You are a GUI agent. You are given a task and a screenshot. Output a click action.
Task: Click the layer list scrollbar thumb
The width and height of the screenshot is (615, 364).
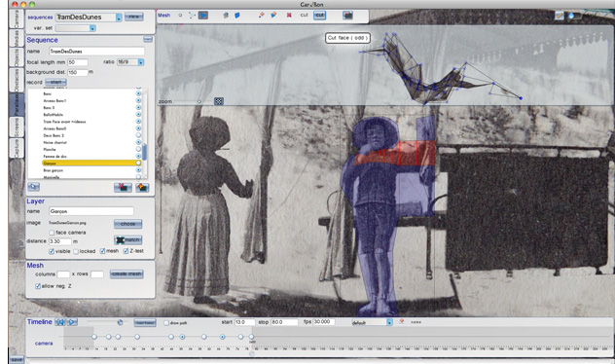[x=144, y=152]
